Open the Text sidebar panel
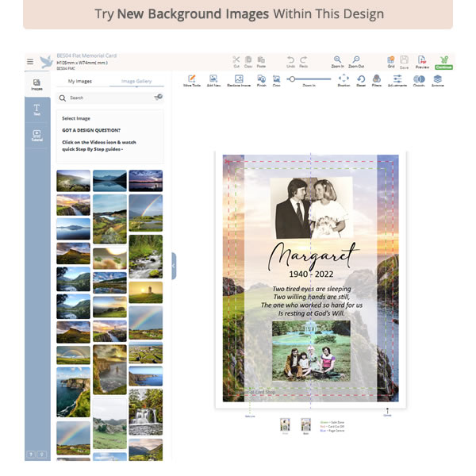 (36, 109)
